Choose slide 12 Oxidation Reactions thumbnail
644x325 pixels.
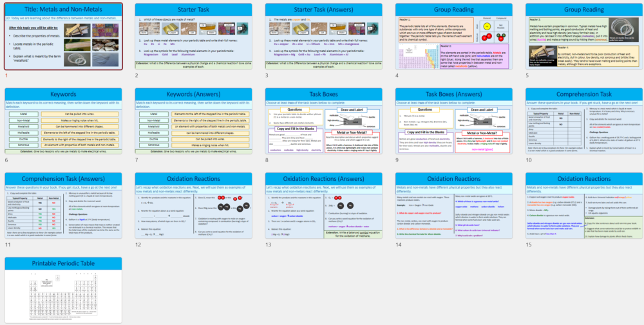[x=193, y=205]
